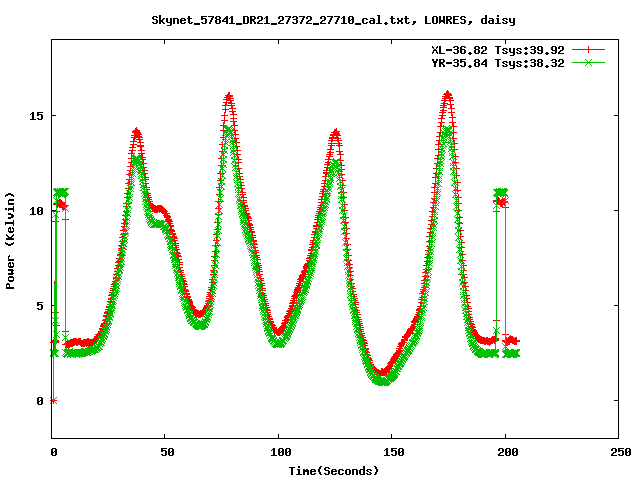Select the XL-36.82 Tsys:39.92 legend label
Image resolution: width=640 pixels, height=480 pixels.
[x=498, y=50]
